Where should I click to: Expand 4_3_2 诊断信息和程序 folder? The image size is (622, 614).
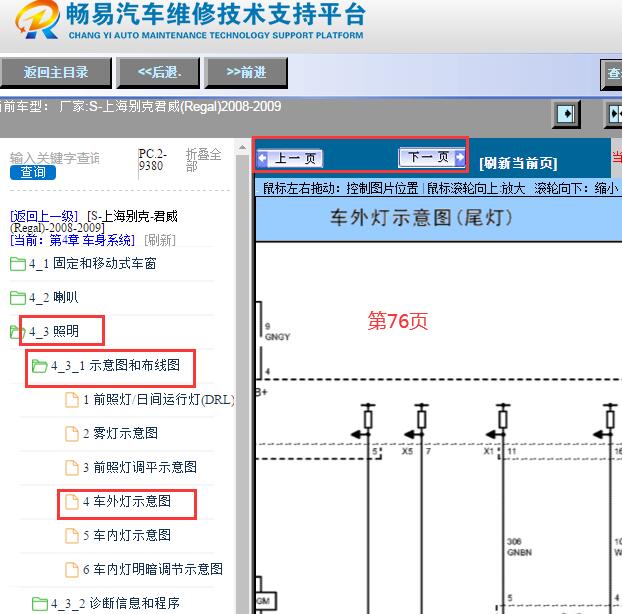[115, 603]
